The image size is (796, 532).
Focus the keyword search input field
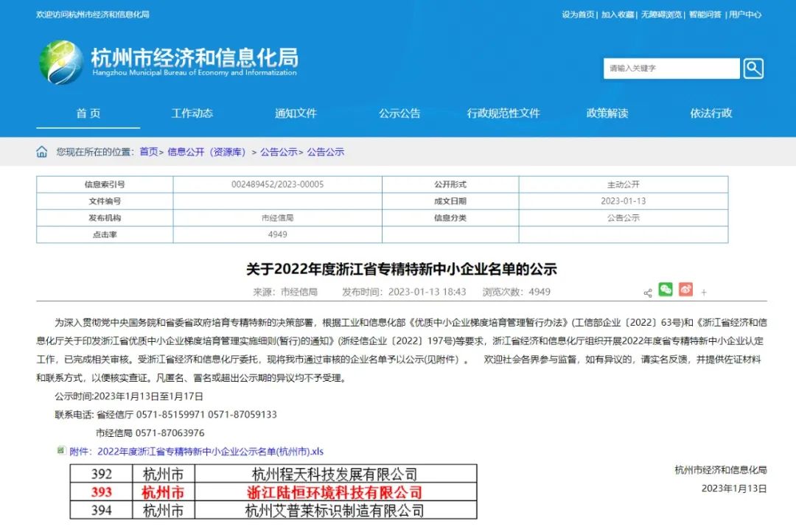(671, 69)
